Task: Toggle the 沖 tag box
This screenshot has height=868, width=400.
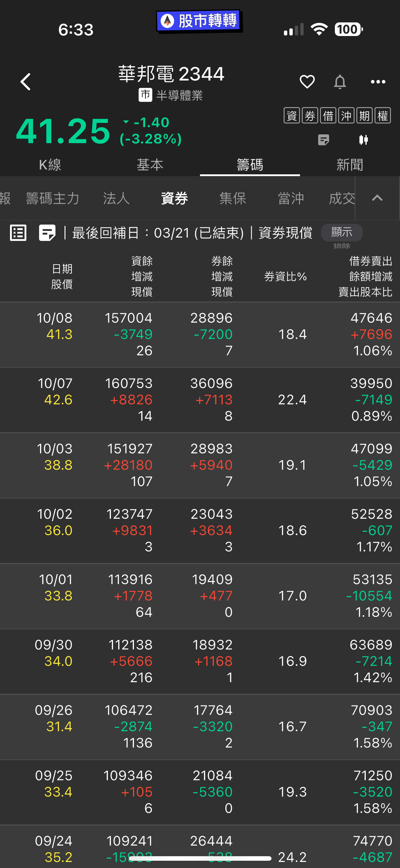Action: 346,116
